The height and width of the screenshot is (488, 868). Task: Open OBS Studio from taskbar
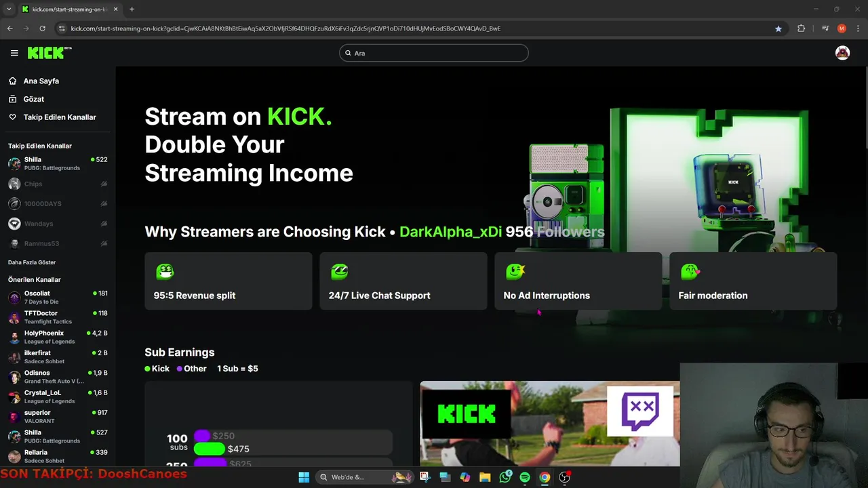[x=565, y=477]
